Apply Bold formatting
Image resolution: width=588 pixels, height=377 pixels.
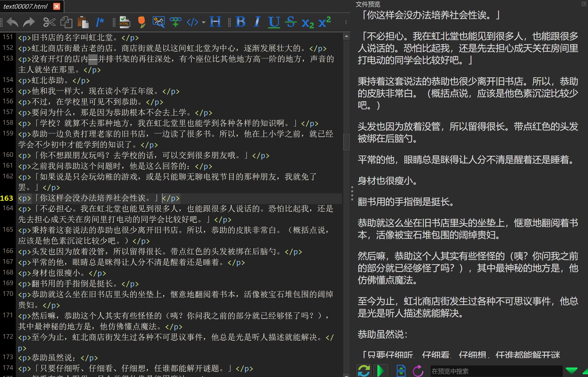pyautogui.click(x=240, y=22)
